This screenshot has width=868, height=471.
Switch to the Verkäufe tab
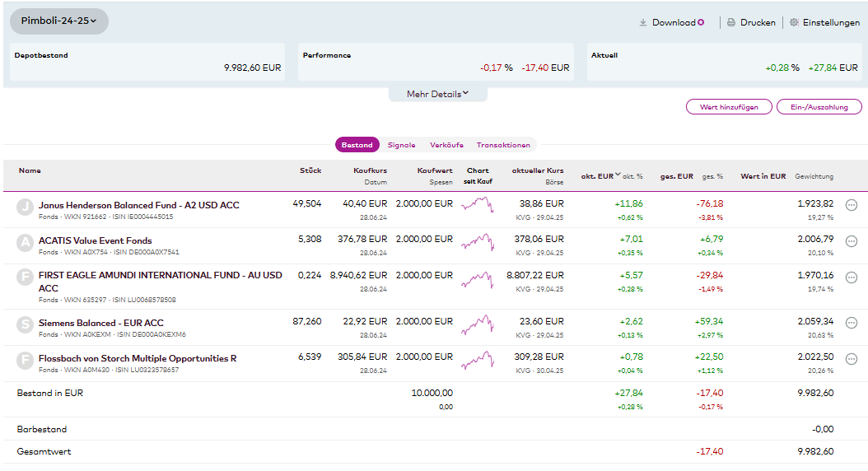click(x=446, y=145)
